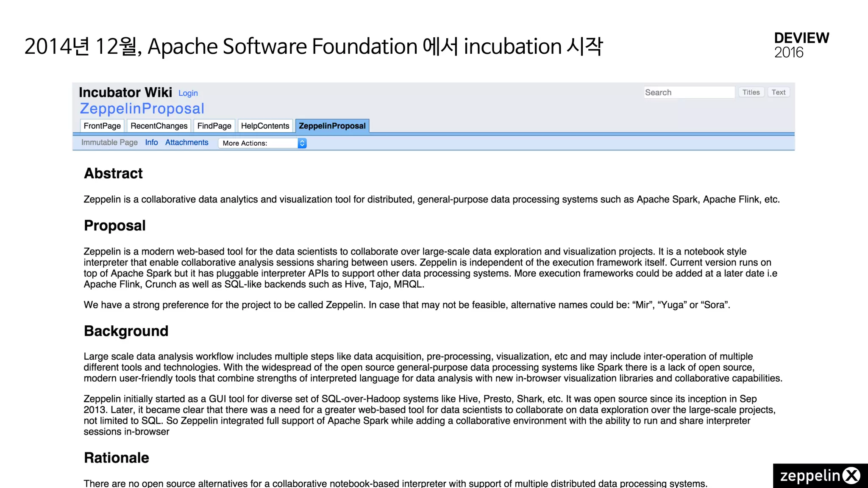
Task: Switch to the FindPage tab
Action: click(x=214, y=126)
